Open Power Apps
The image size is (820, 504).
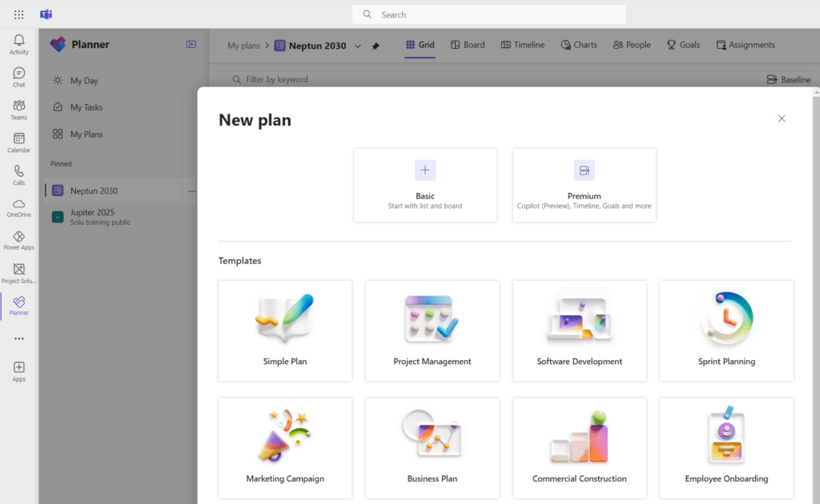[18, 238]
